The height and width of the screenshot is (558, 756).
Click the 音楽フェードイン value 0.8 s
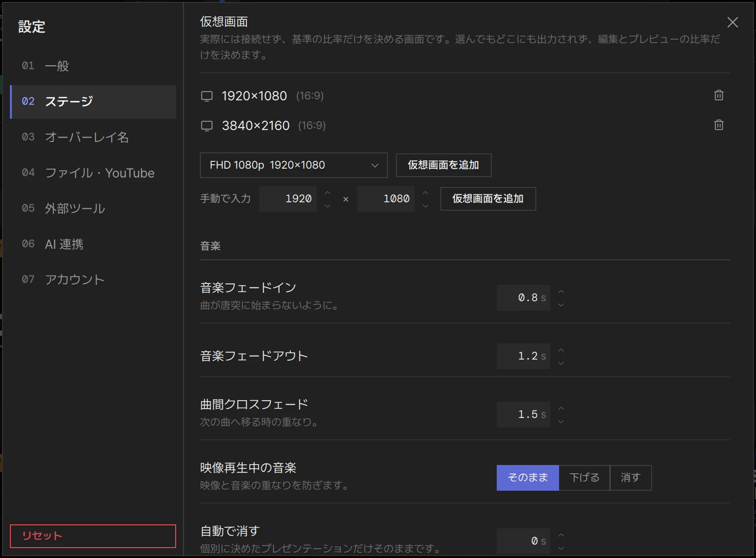(523, 298)
